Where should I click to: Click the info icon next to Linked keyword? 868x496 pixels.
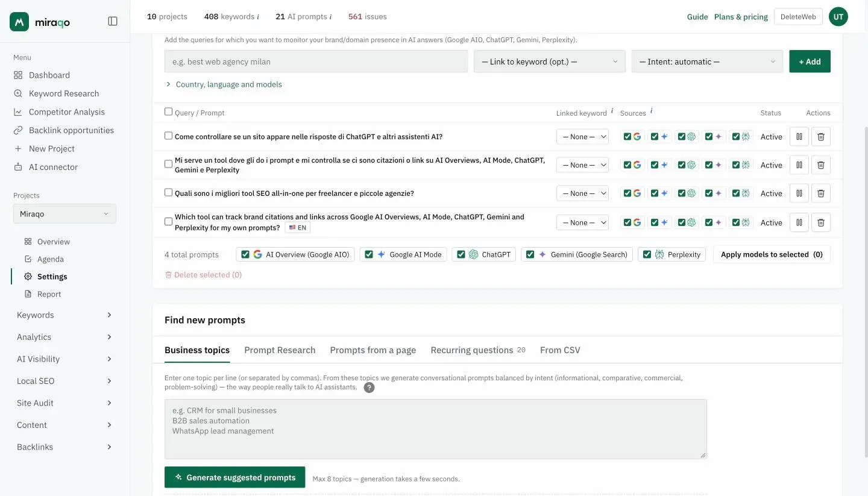click(x=612, y=111)
